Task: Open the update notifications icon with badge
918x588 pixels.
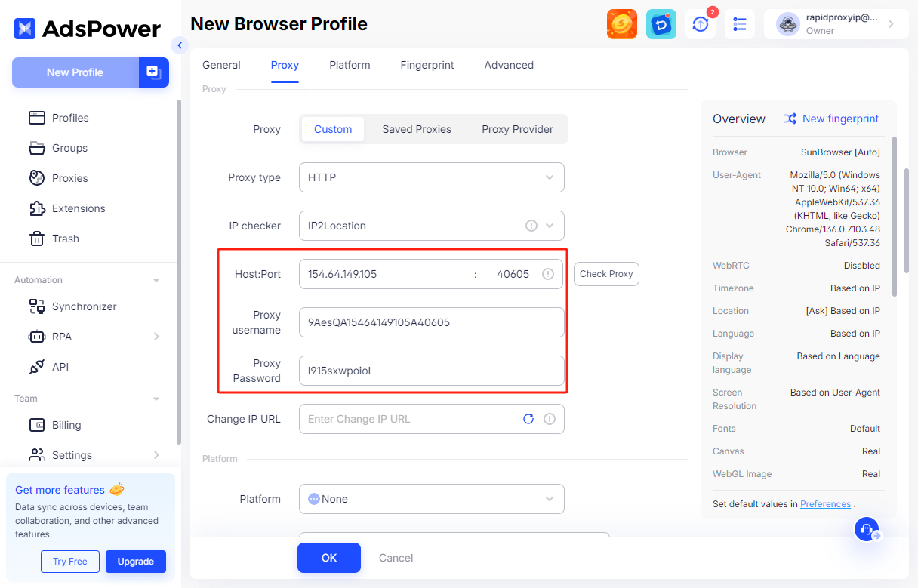Action: 701,24
